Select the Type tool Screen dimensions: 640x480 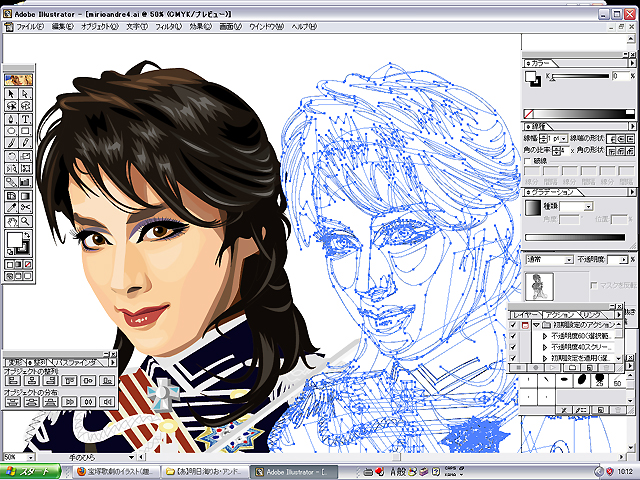tap(25, 118)
